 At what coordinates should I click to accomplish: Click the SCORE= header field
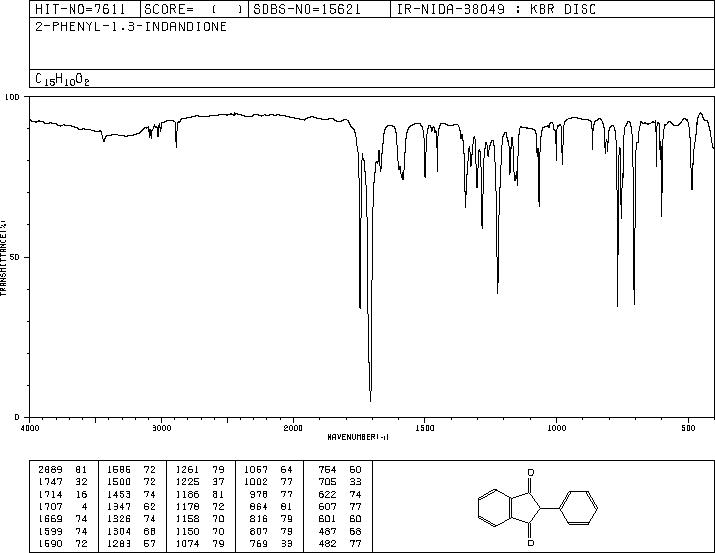[194, 9]
